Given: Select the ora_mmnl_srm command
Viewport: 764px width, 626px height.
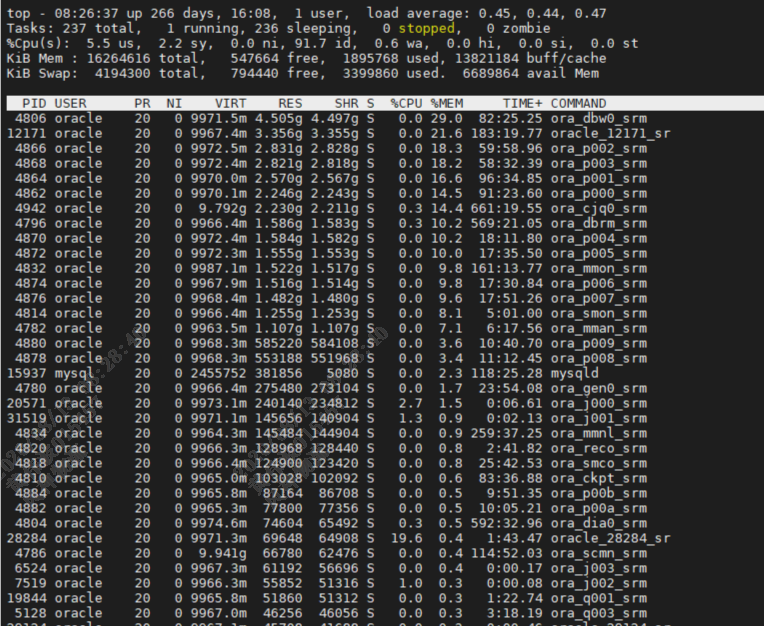Looking at the screenshot, I should pyautogui.click(x=599, y=434).
